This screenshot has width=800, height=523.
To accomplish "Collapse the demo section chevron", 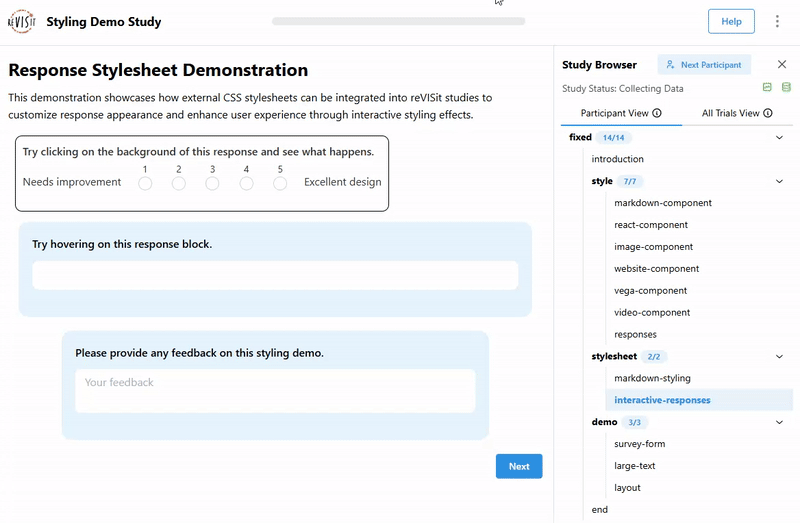I will (x=779, y=422).
